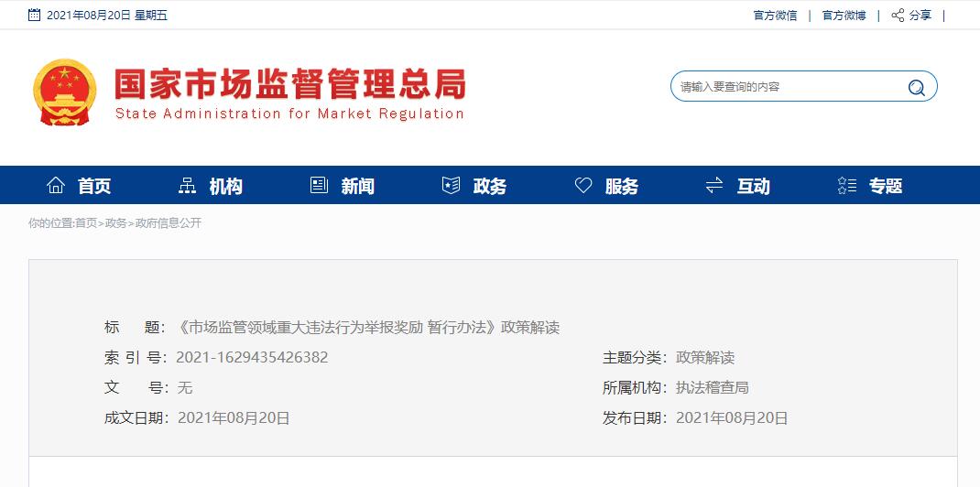Open the 首页 navigation menu

(94, 186)
